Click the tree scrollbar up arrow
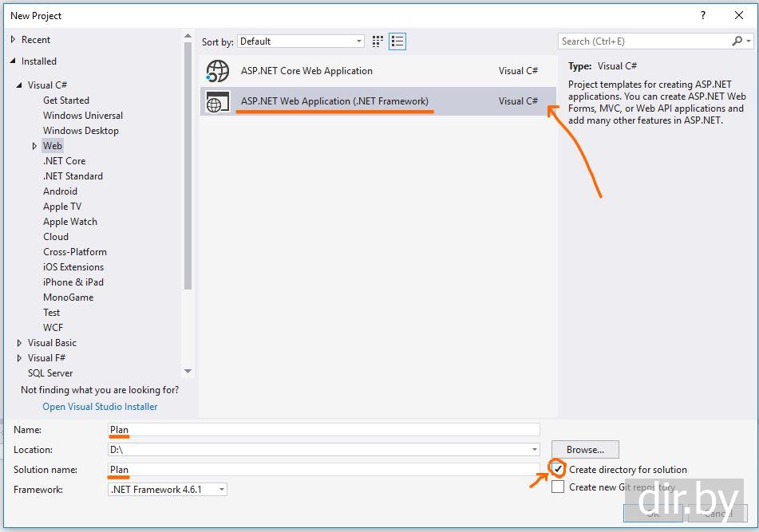The height and width of the screenshot is (532, 759). [188, 36]
